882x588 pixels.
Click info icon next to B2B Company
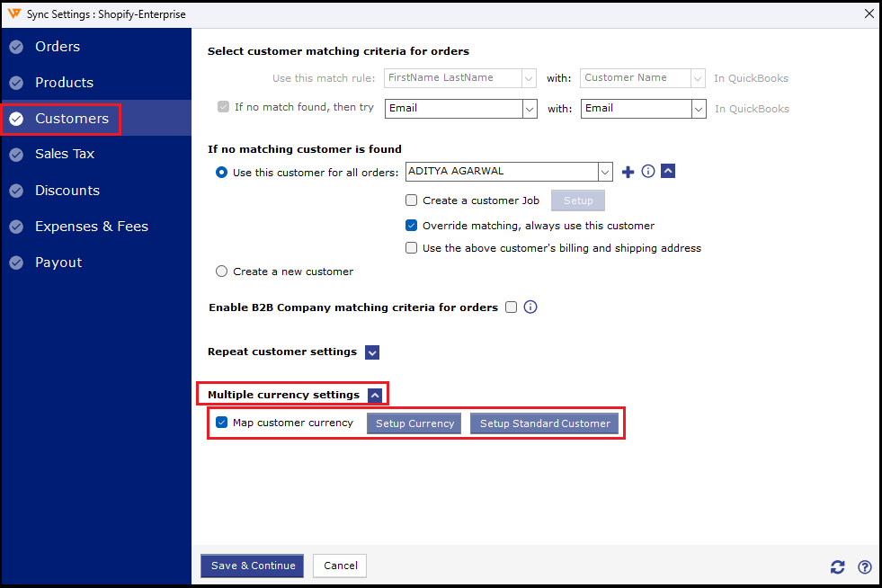pyautogui.click(x=530, y=307)
